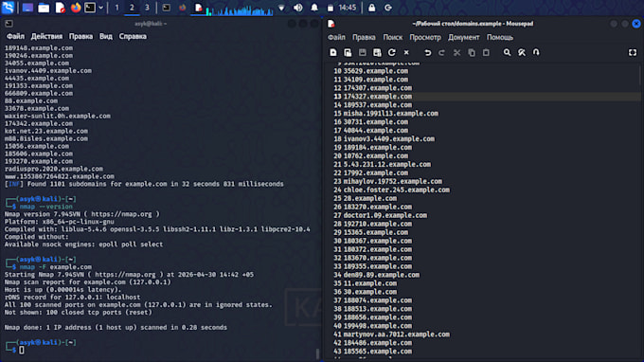Toggle fullscreen in Mousepad toolbar
This screenshot has width=644, height=362.
pyautogui.click(x=633, y=53)
